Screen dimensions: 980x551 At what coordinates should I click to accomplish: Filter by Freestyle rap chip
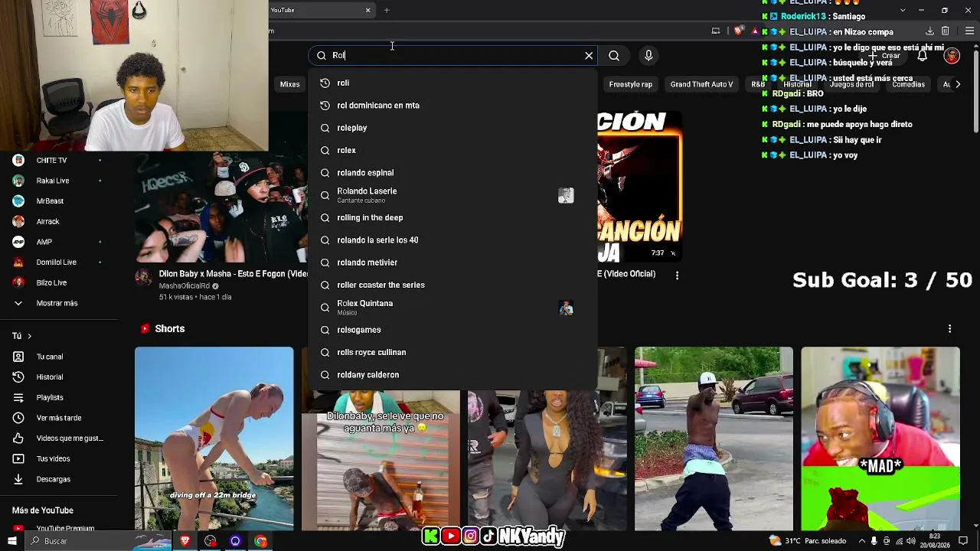pyautogui.click(x=631, y=84)
